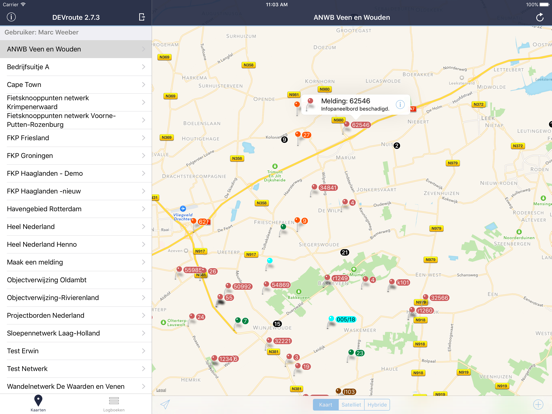This screenshot has width=552, height=414.
Task: Select red pin labeled 34841
Action: [x=325, y=188]
